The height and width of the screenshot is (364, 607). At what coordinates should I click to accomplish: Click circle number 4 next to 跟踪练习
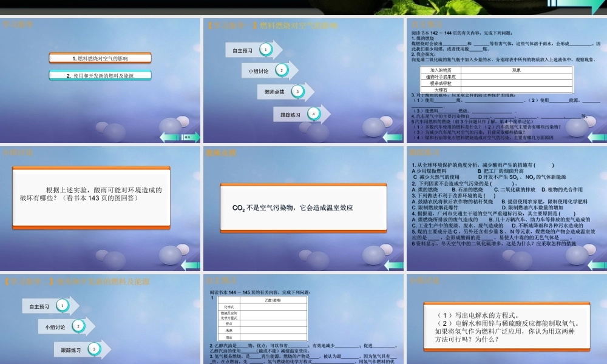tap(314, 113)
